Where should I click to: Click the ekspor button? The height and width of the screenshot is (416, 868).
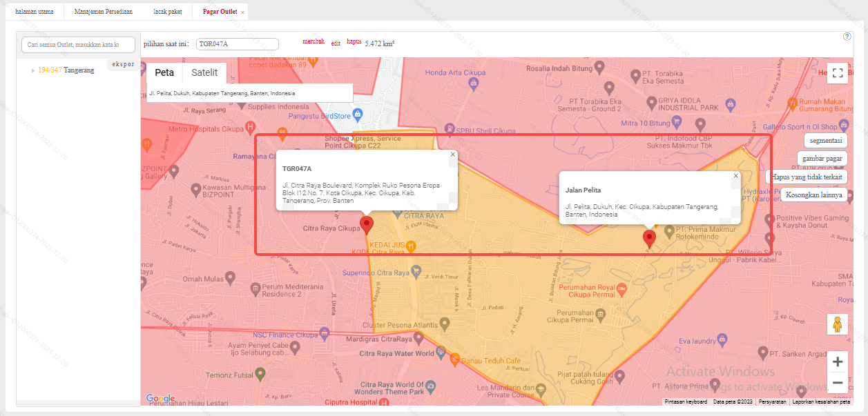[x=123, y=64]
